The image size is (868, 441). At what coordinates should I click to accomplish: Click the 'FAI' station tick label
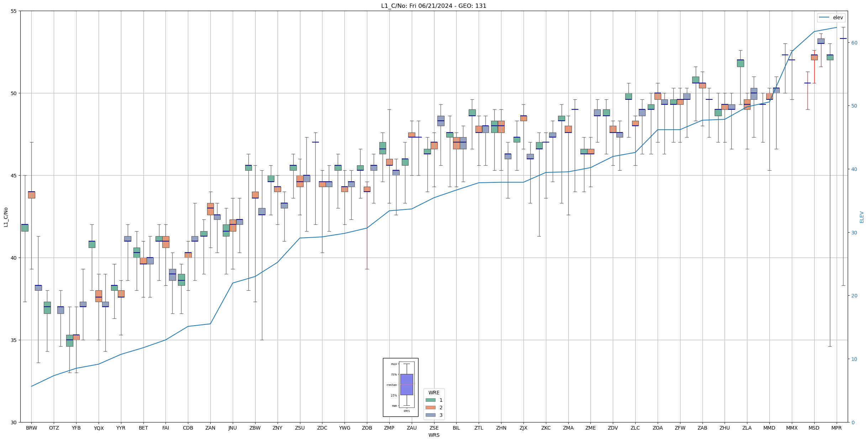166,428
